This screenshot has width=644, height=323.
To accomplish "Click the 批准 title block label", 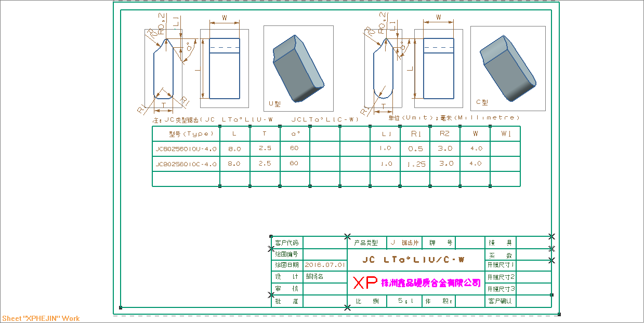I will click(287, 301).
